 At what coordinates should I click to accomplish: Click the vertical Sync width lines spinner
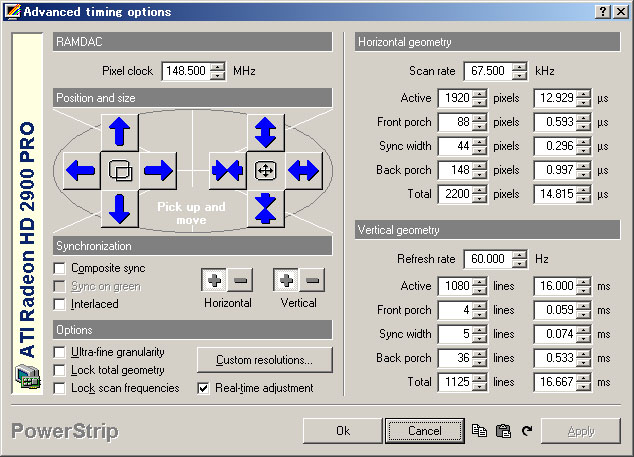[x=479, y=334]
